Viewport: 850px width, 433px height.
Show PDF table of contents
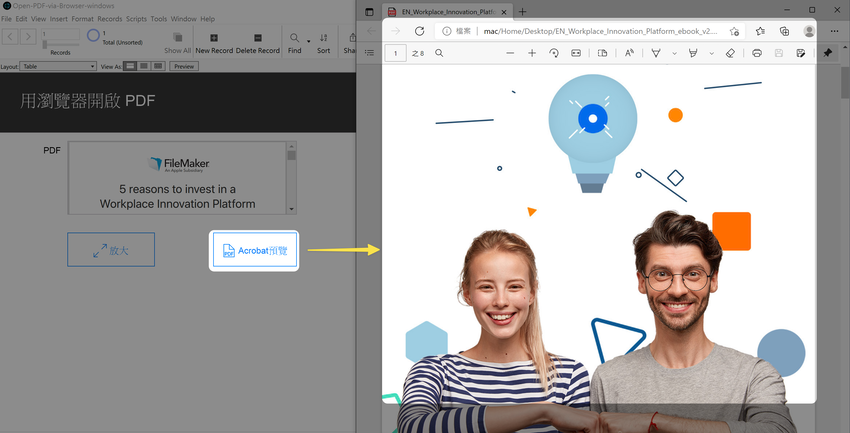point(370,53)
